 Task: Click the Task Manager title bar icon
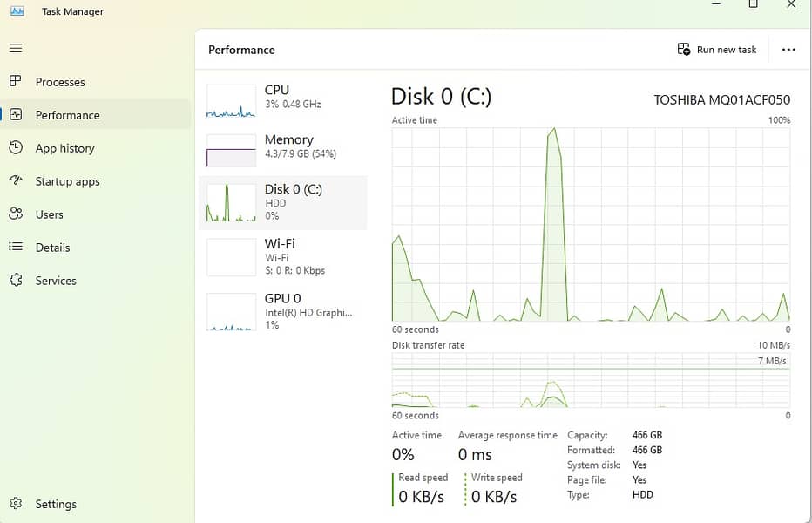click(x=17, y=10)
